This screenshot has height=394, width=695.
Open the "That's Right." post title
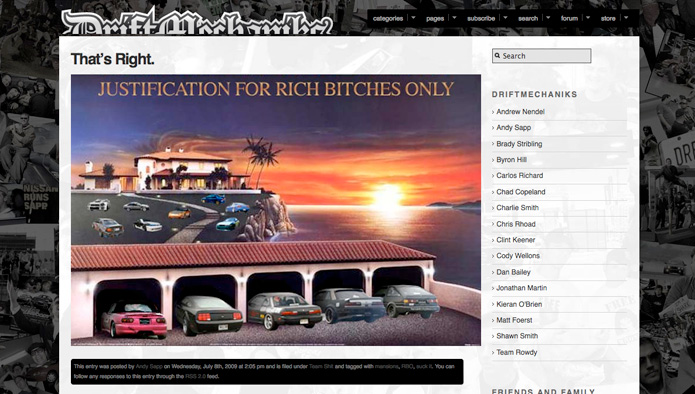(x=113, y=59)
